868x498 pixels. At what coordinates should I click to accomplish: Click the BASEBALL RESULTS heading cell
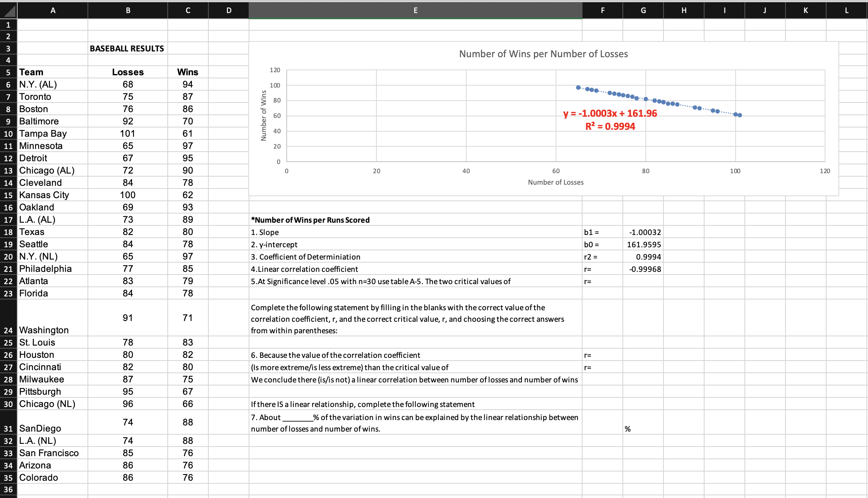coord(127,48)
